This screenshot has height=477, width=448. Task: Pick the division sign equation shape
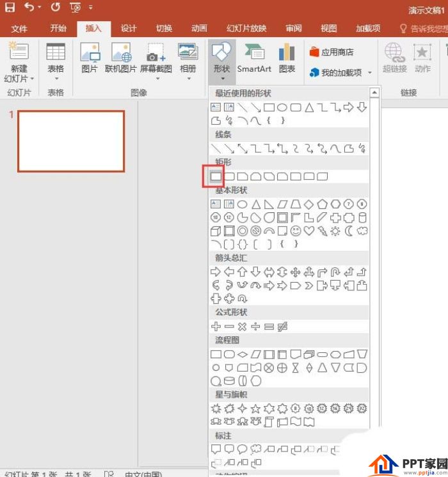tap(255, 326)
